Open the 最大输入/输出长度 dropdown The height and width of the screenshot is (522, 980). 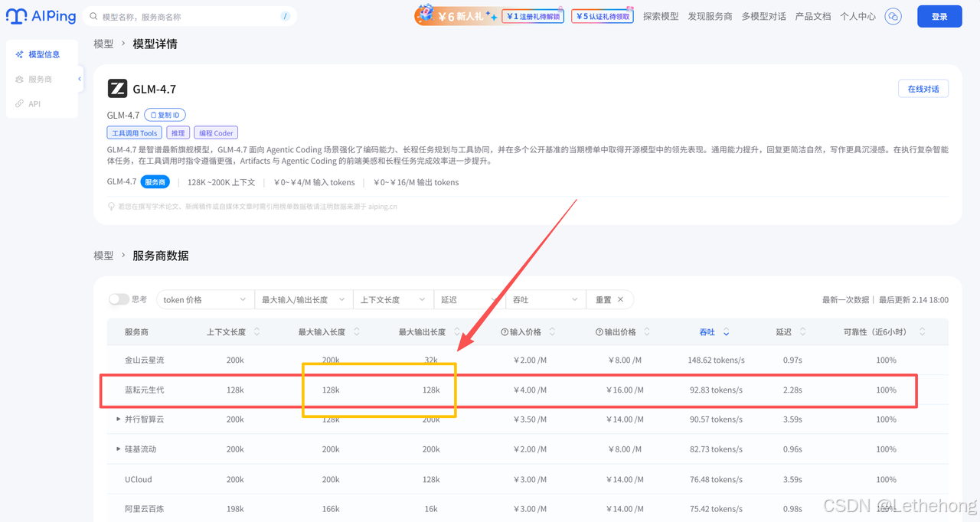(304, 300)
